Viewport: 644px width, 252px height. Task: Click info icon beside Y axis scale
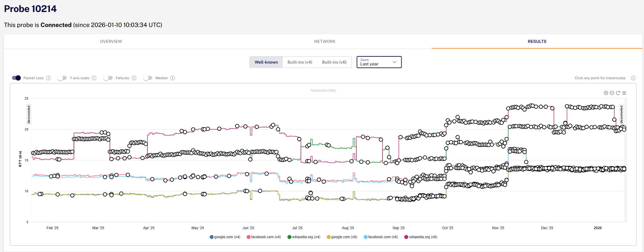pyautogui.click(x=94, y=78)
